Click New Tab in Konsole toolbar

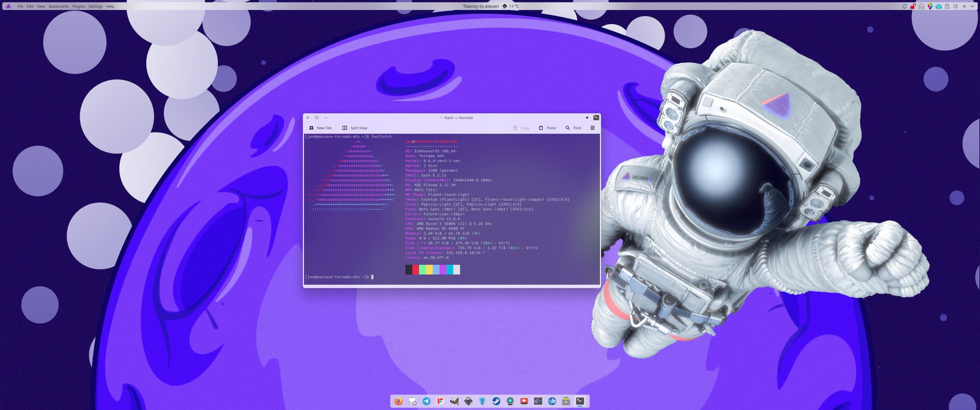pos(320,128)
